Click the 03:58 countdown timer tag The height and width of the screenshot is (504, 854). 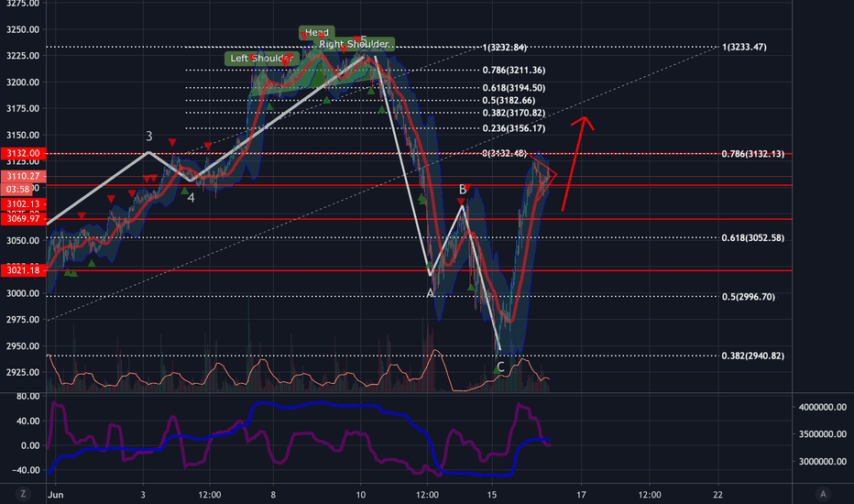click(18, 189)
